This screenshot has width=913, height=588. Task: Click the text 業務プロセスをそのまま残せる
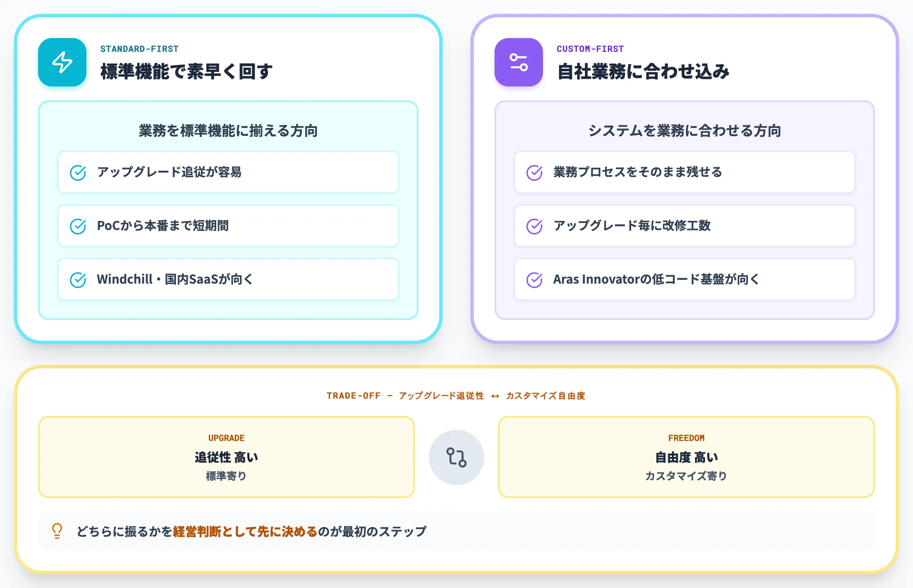click(638, 172)
